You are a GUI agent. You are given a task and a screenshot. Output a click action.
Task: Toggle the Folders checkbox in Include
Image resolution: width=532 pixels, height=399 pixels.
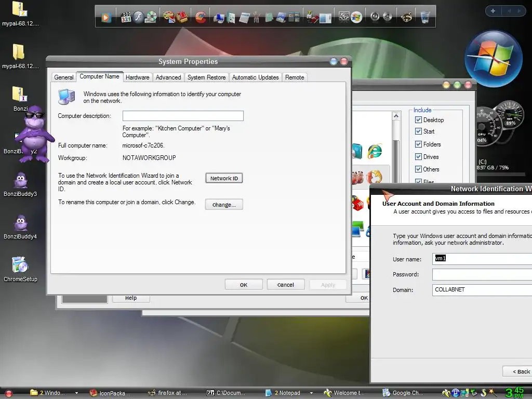click(x=418, y=144)
